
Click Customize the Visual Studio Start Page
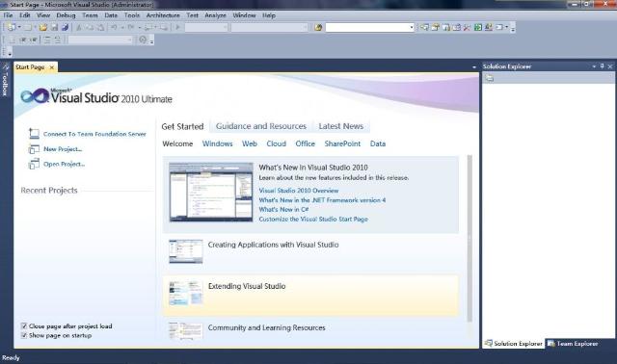pos(313,219)
